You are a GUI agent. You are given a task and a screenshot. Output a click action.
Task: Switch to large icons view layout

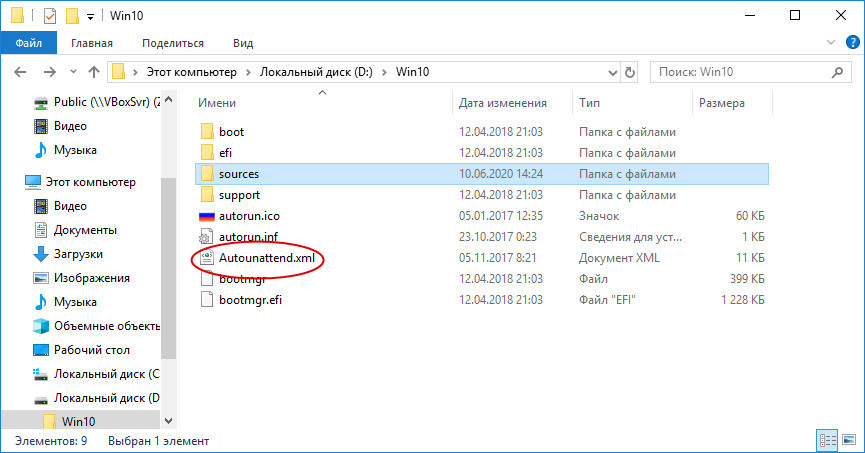(849, 440)
